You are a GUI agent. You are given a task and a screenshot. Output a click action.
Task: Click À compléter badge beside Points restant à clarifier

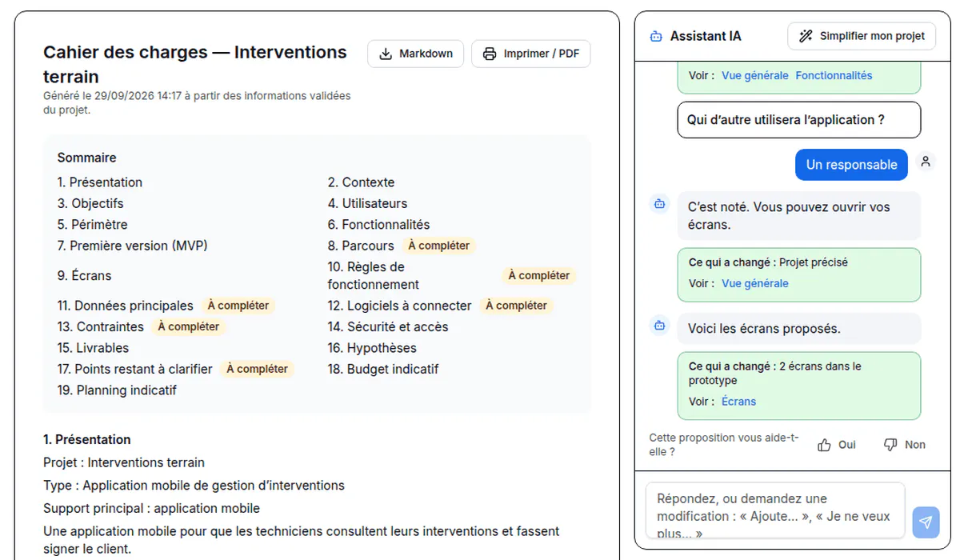coord(258,369)
